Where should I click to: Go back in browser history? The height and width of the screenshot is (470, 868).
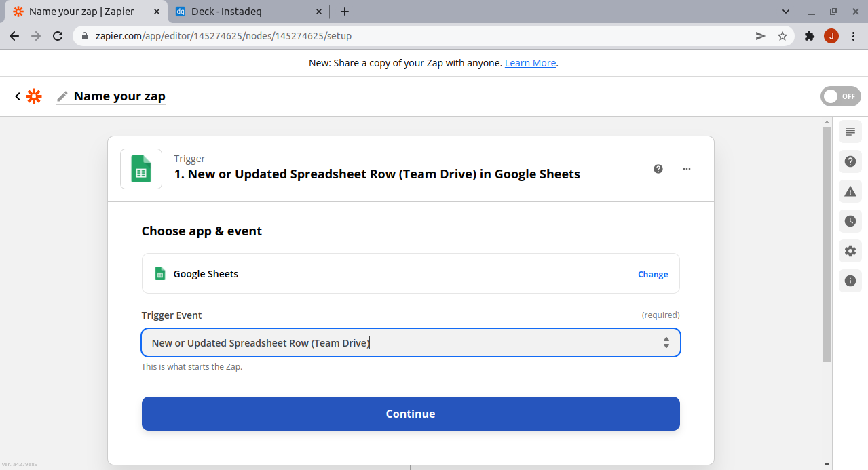(x=14, y=36)
